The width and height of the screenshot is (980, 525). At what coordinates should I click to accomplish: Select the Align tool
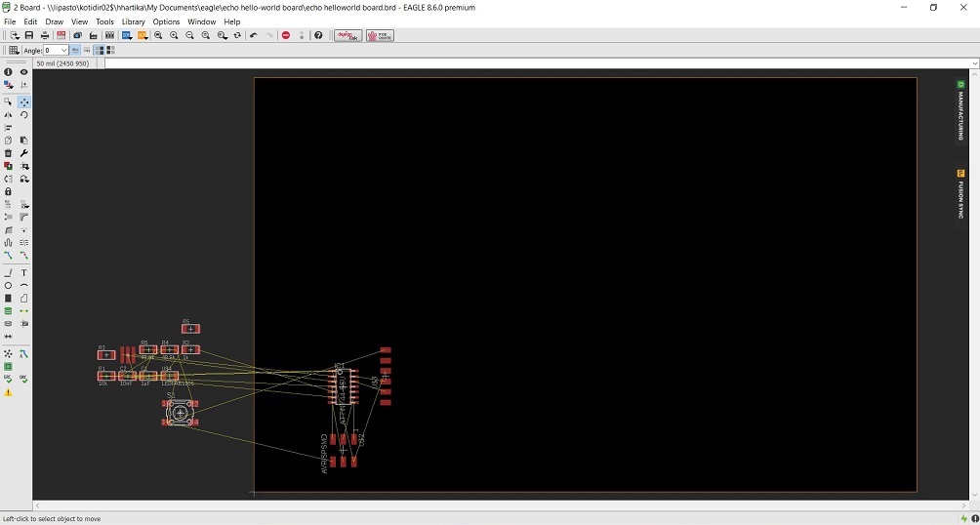coord(8,128)
